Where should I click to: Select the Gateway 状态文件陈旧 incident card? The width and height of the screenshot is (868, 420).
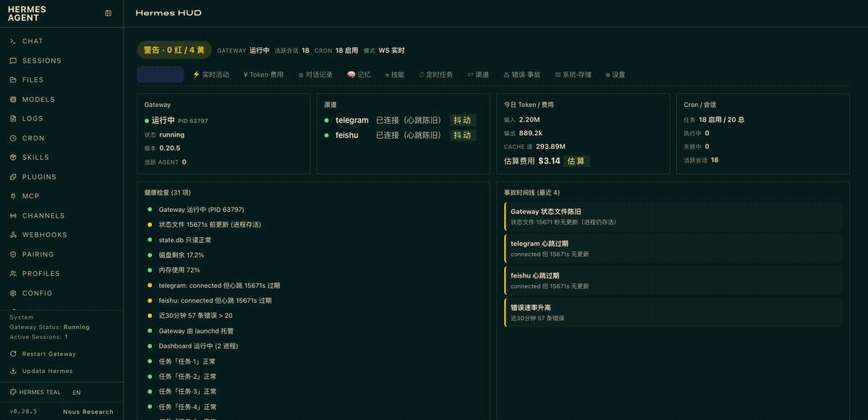tap(673, 216)
